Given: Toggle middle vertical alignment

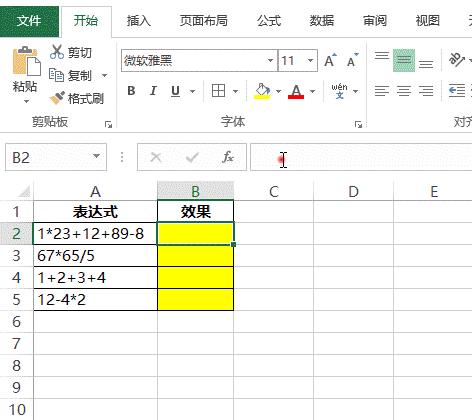Looking at the screenshot, I should pos(404,60).
